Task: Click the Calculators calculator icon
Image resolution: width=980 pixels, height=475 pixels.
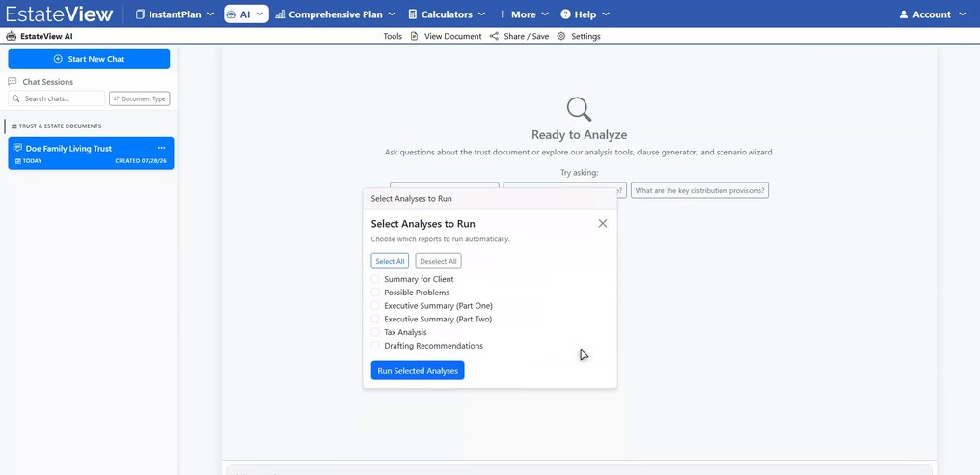Action: pos(413,14)
